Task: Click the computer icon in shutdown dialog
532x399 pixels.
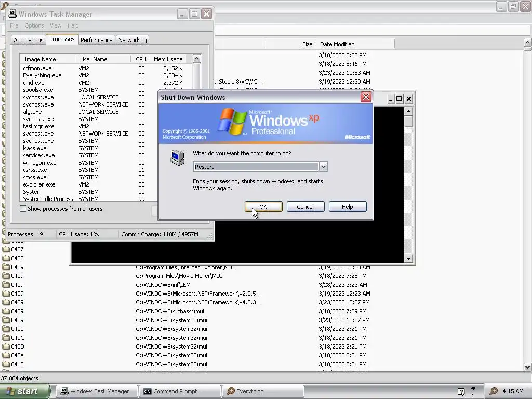Action: (178, 158)
